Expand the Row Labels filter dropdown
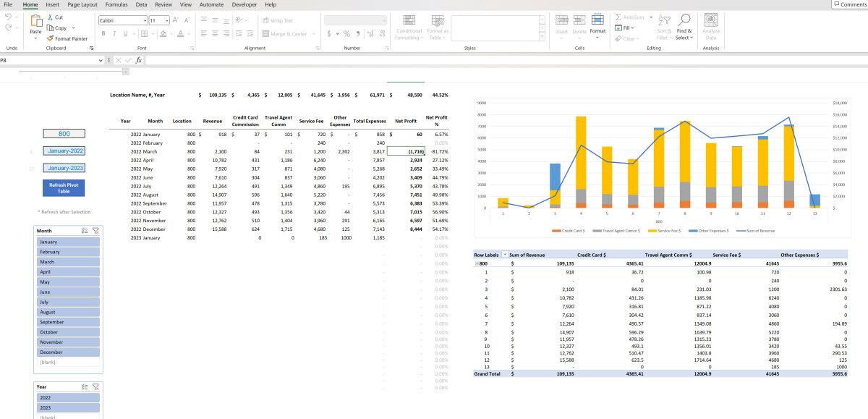The image size is (868, 419). [x=504, y=256]
